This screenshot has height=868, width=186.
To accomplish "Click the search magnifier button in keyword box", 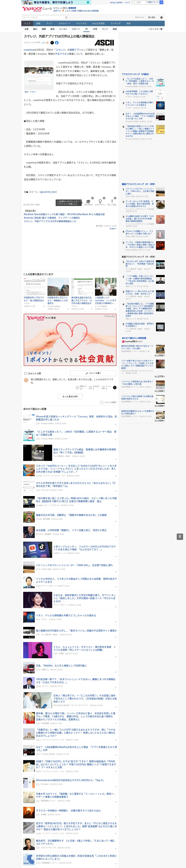I will click(66, 18).
